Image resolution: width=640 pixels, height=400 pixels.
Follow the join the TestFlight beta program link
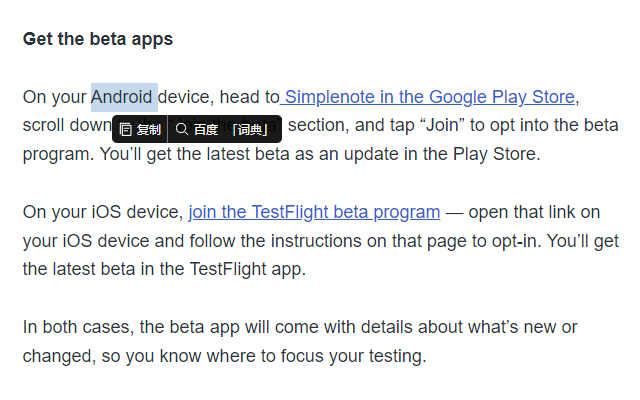[x=314, y=212]
